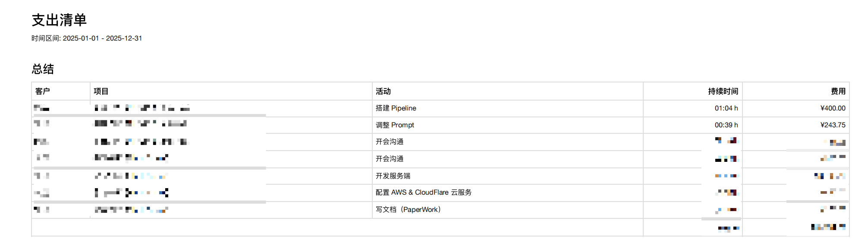This screenshot has height=246, width=868.
Task: Select the 写文档（PaperWork）activity cell
Action: (408, 209)
